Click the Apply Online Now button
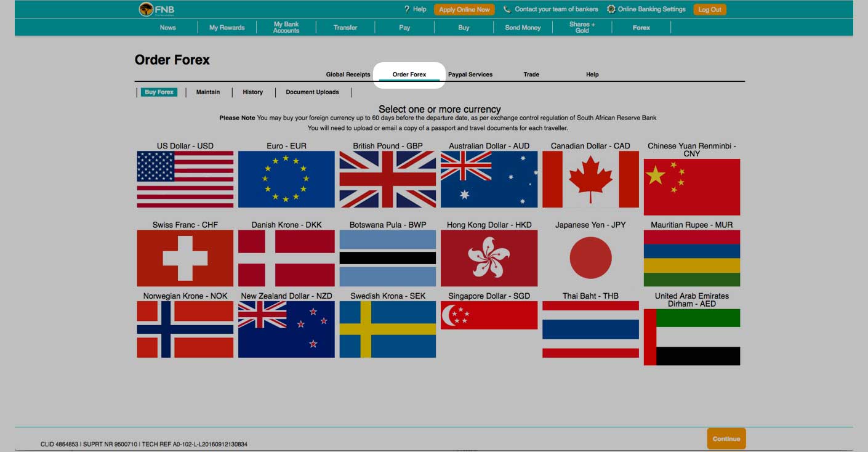This screenshot has width=868, height=452. pyautogui.click(x=464, y=9)
